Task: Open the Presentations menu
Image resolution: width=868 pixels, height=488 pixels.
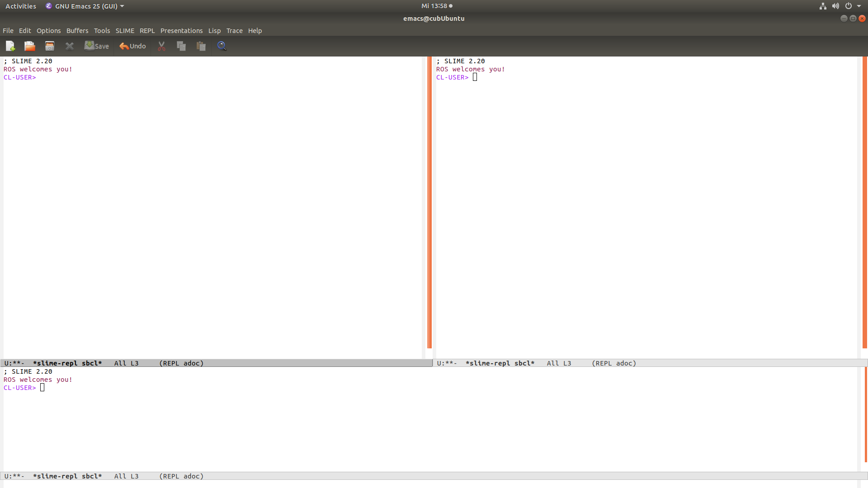Action: [x=181, y=31]
